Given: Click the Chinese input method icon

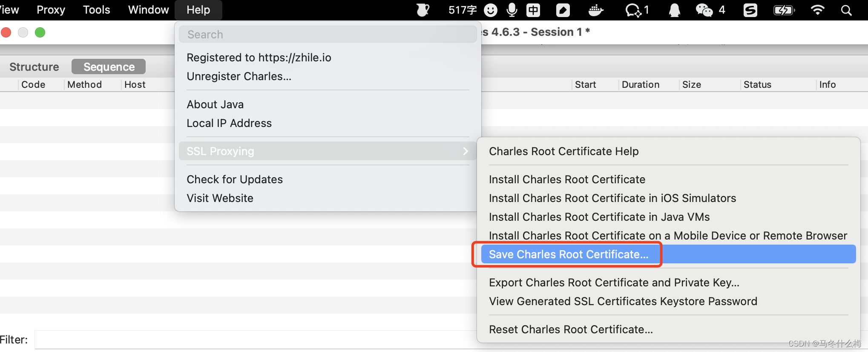Looking at the screenshot, I should [x=533, y=10].
